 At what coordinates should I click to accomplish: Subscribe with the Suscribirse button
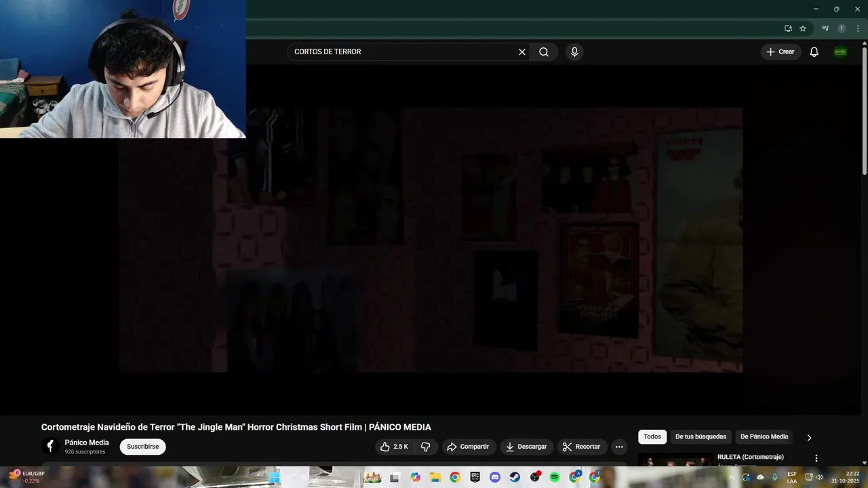click(143, 447)
